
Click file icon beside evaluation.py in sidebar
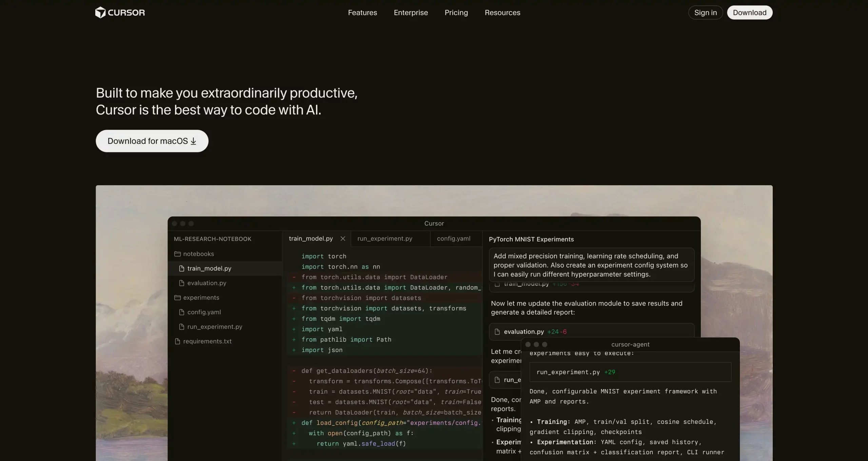point(182,283)
